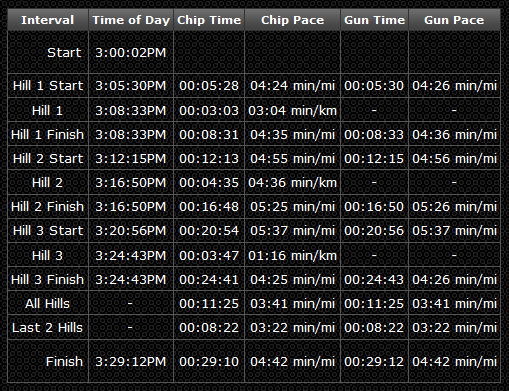Click Hill 3 Finish gun pace cell
509x391 pixels.
pos(454,280)
